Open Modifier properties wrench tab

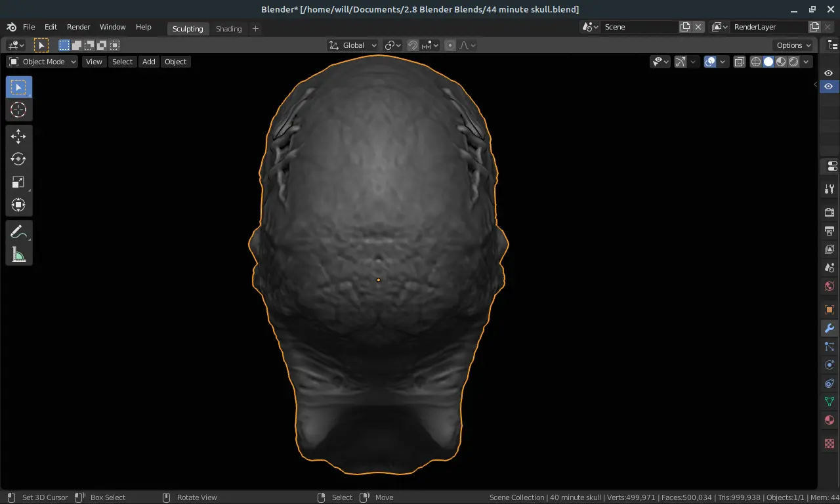click(829, 328)
